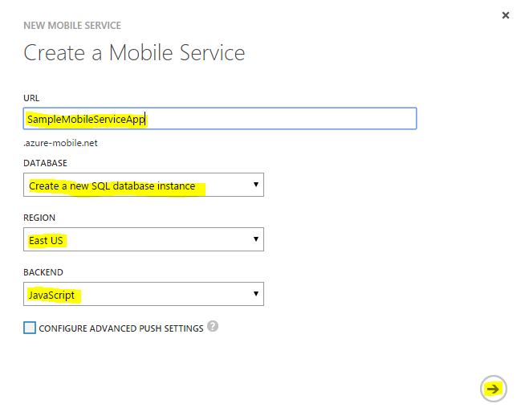Screen dimensions: 521x420
Task: Click the BACKEND field label
Action: tap(43, 273)
